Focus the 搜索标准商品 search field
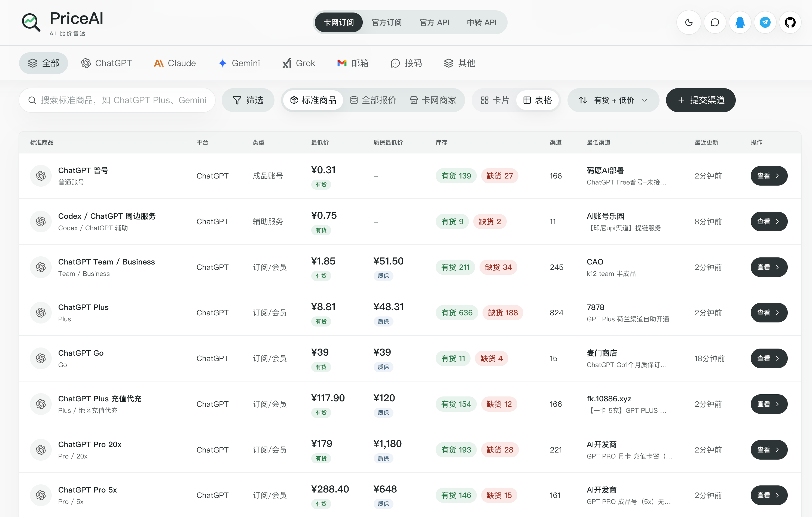The height and width of the screenshot is (517, 812). pyautogui.click(x=117, y=100)
